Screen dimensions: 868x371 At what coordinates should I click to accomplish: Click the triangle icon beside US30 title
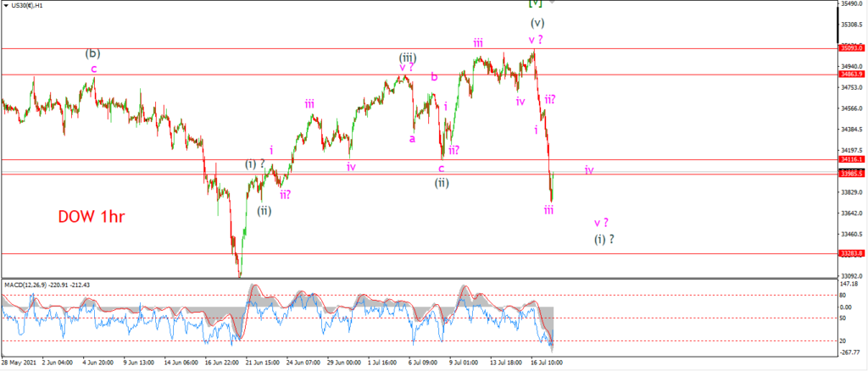pos(4,4)
